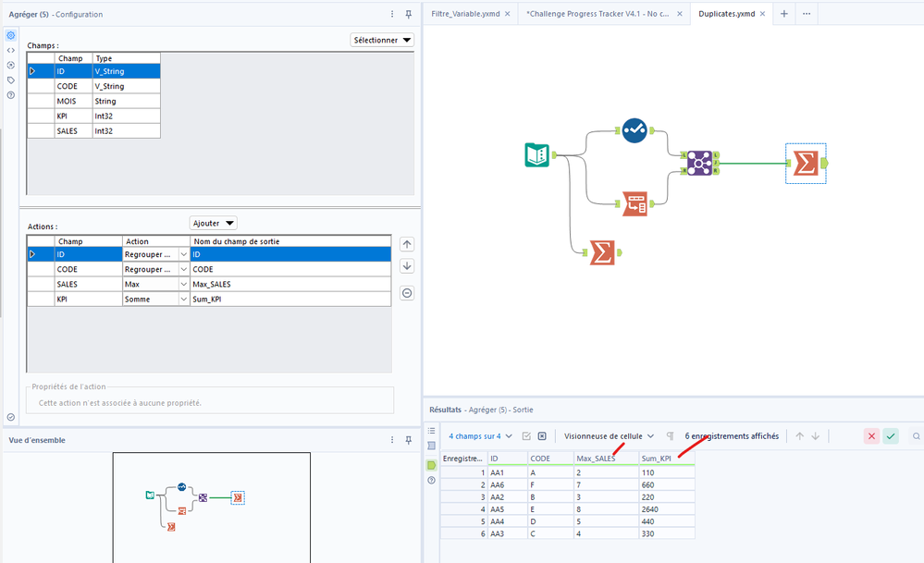Pin the Configuration panel
Viewport: 924px width, 563px height.
[409, 14]
